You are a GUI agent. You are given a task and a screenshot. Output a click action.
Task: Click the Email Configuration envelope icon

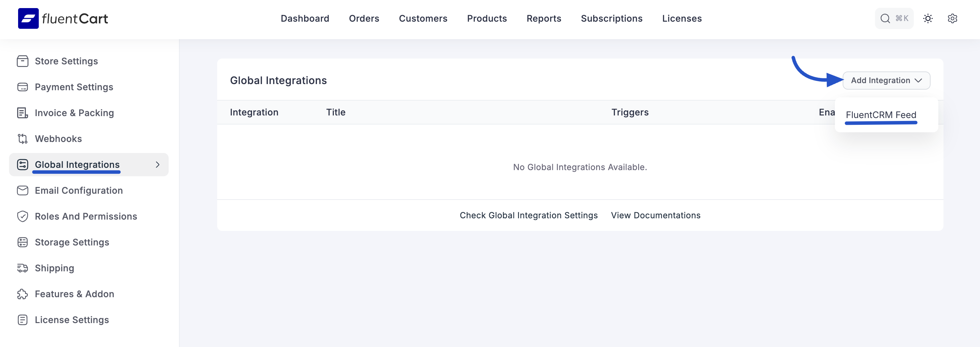click(x=22, y=190)
